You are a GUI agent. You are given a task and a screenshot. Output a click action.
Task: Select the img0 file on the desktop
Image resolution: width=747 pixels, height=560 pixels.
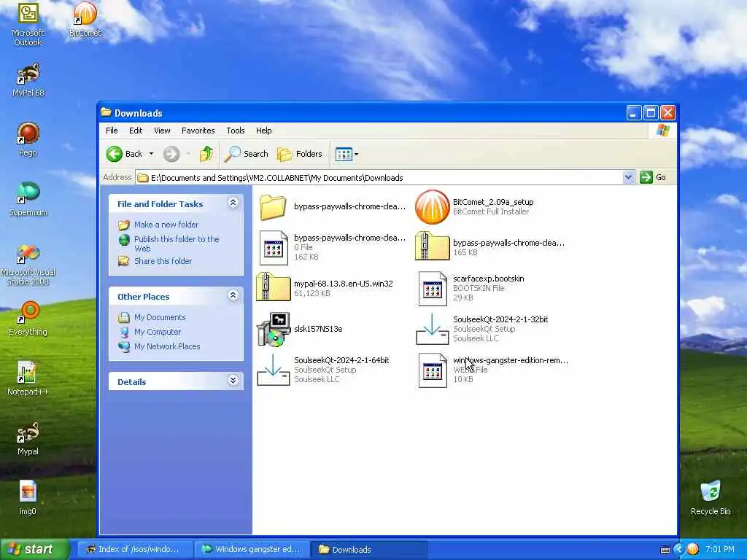point(28,498)
